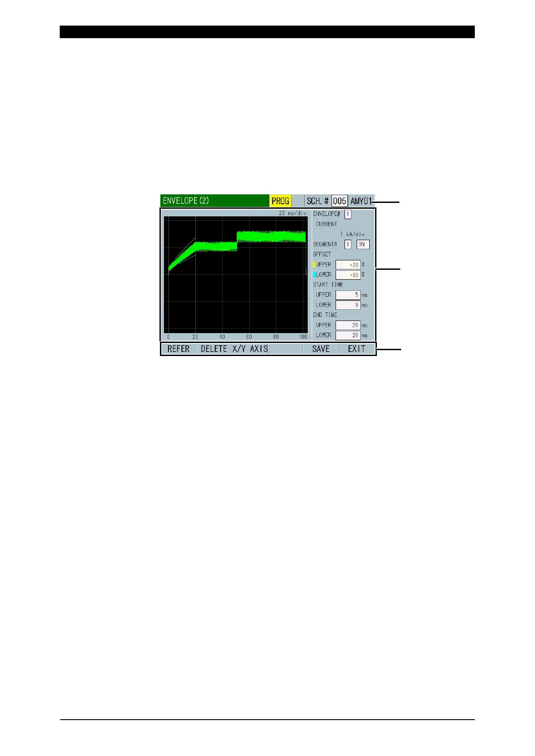The height and width of the screenshot is (756, 535).
Task: Select START TIME UPPER field 5 ms
Action: coord(348,295)
